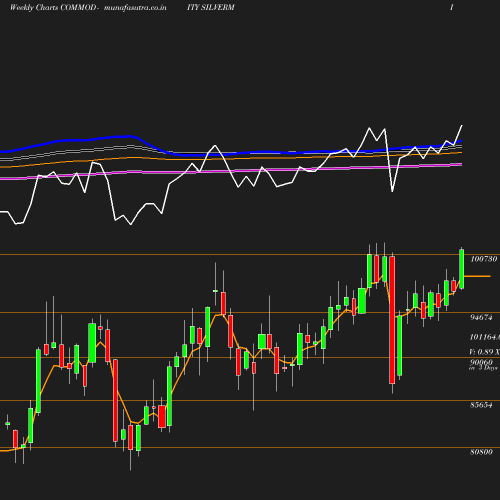The image size is (500, 500).
Task: Click the 'munafasutra.co.in' site label
Action: (135, 8)
